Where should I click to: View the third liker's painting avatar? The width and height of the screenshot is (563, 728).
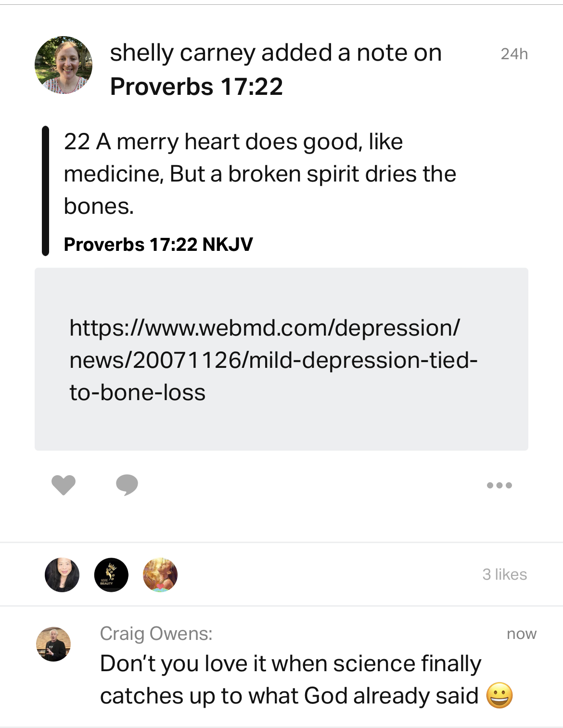160,574
